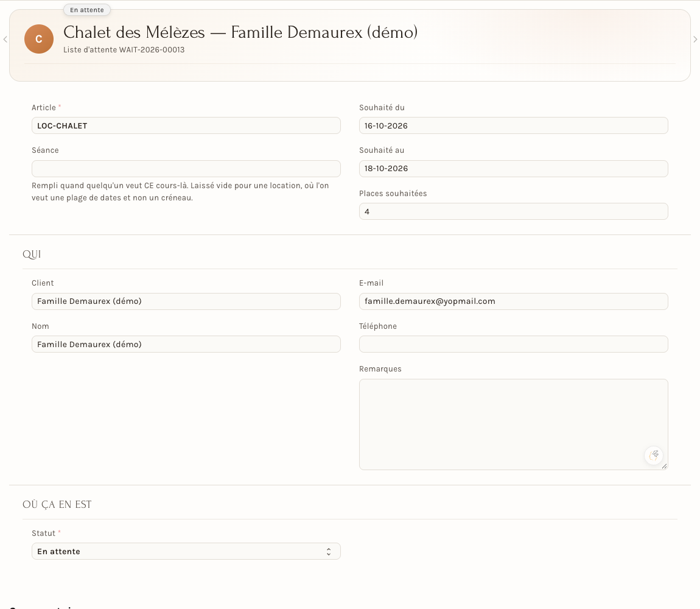Edit the Places souhaitées value
The height and width of the screenshot is (609, 700).
(513, 211)
